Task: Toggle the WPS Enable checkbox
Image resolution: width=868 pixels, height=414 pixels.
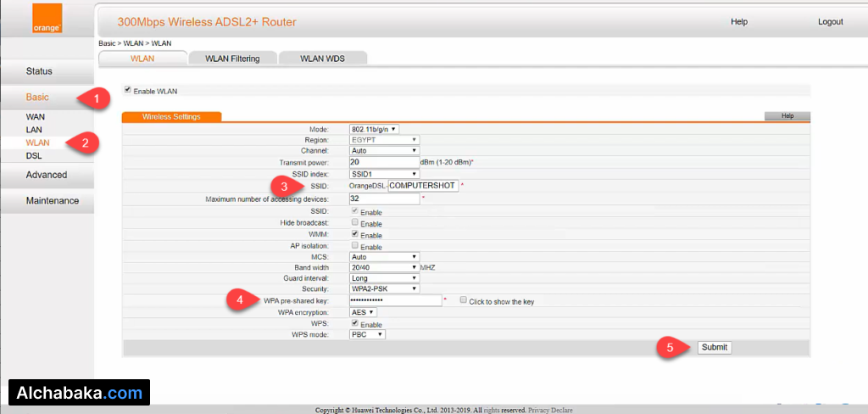Action: (x=354, y=323)
